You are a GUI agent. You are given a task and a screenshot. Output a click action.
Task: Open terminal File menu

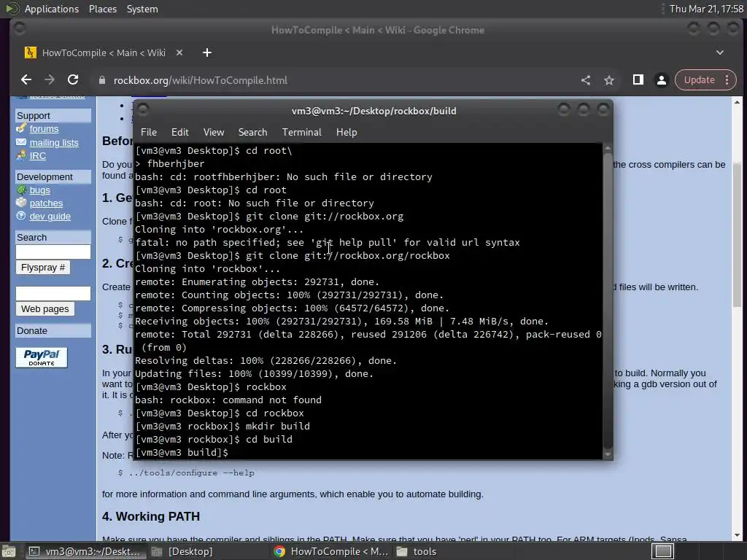(149, 133)
